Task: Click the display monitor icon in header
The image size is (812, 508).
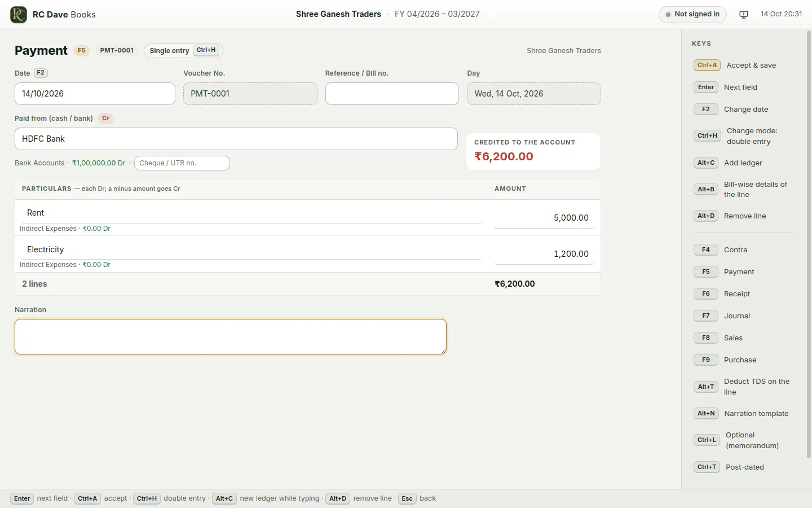Action: click(744, 15)
